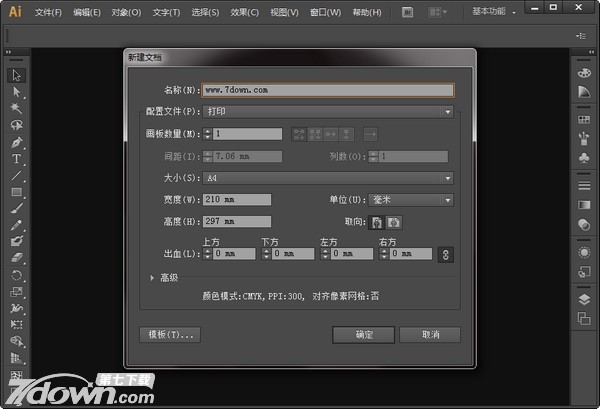This screenshot has width=600, height=409.
Task: Open the Symbols panel (club icon)
Action: [x=584, y=157]
